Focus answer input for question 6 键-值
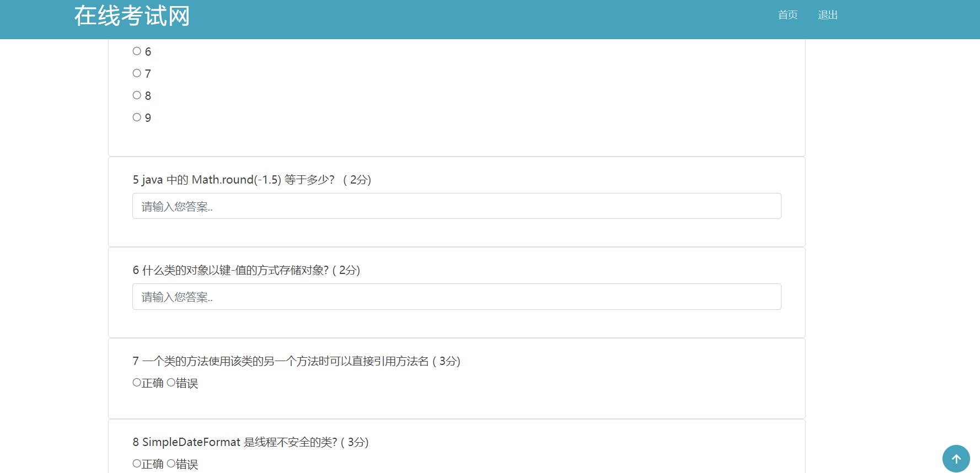The width and height of the screenshot is (980, 473). pos(457,297)
